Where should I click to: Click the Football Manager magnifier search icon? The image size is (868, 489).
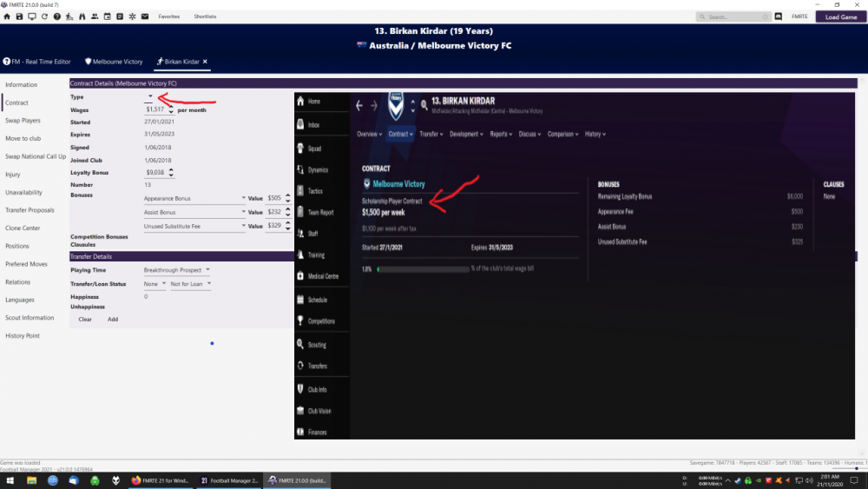coord(424,104)
